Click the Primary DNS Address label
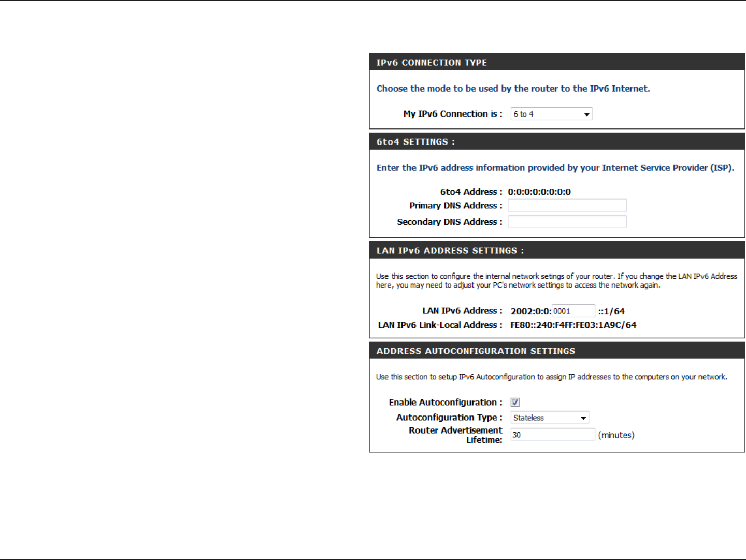This screenshot has width=746, height=560. [x=456, y=206]
